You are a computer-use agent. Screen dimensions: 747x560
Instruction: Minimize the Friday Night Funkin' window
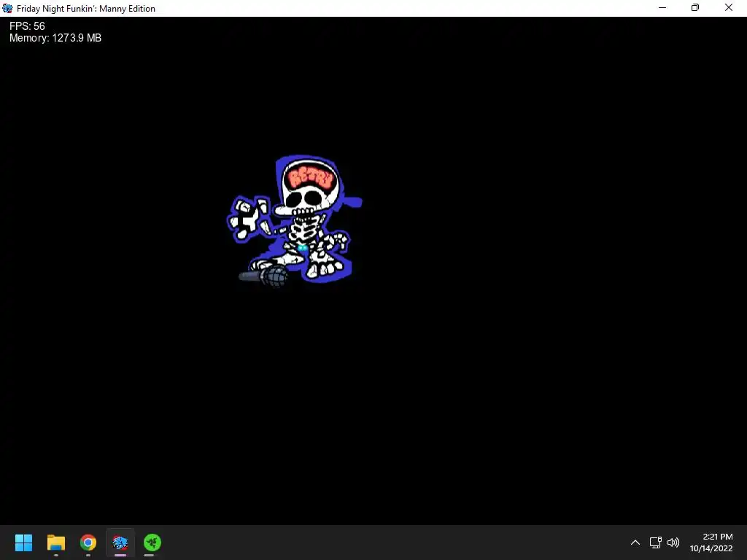pyautogui.click(x=662, y=7)
